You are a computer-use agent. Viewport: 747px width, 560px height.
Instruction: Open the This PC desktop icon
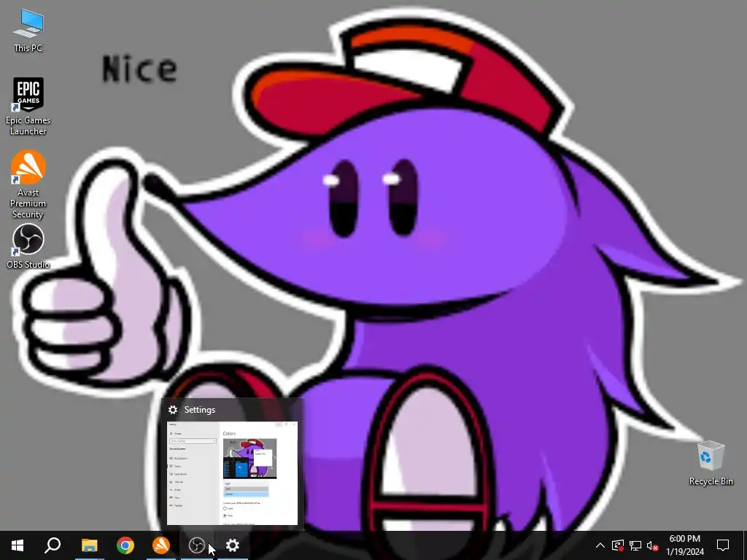tap(28, 31)
